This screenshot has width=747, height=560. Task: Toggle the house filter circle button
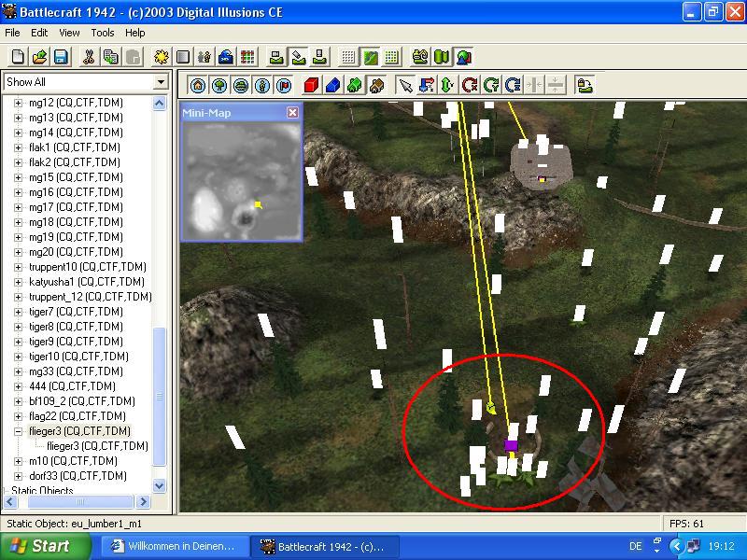(198, 85)
